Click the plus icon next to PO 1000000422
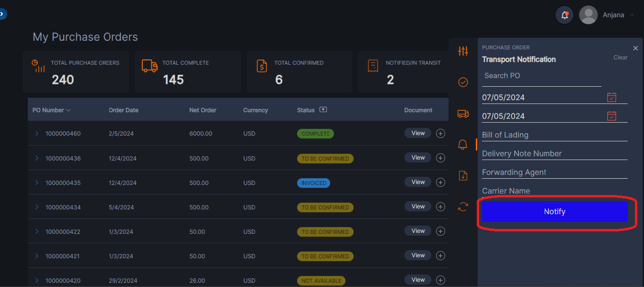The width and height of the screenshot is (644, 287). pyautogui.click(x=440, y=231)
